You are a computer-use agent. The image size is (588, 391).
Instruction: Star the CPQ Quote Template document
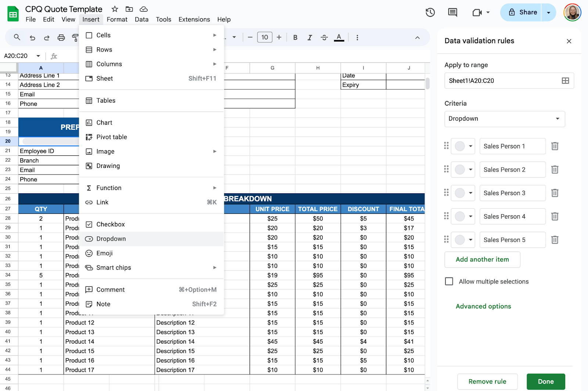[x=115, y=9]
